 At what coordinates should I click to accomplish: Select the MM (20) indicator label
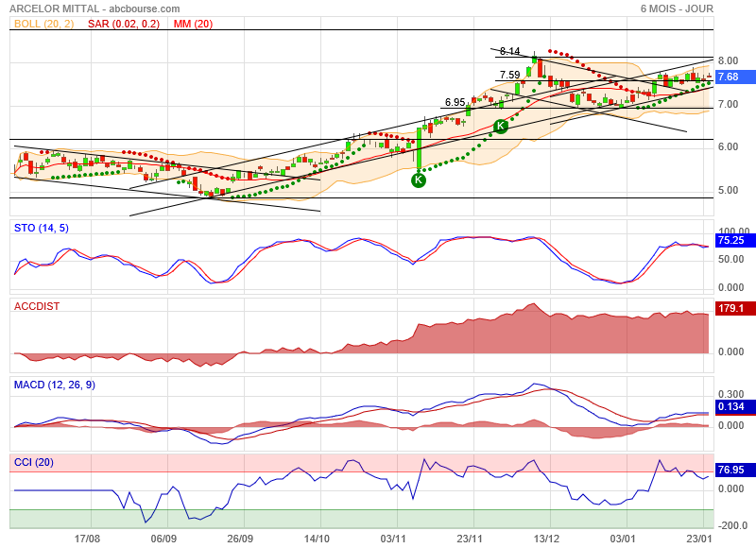[193, 24]
